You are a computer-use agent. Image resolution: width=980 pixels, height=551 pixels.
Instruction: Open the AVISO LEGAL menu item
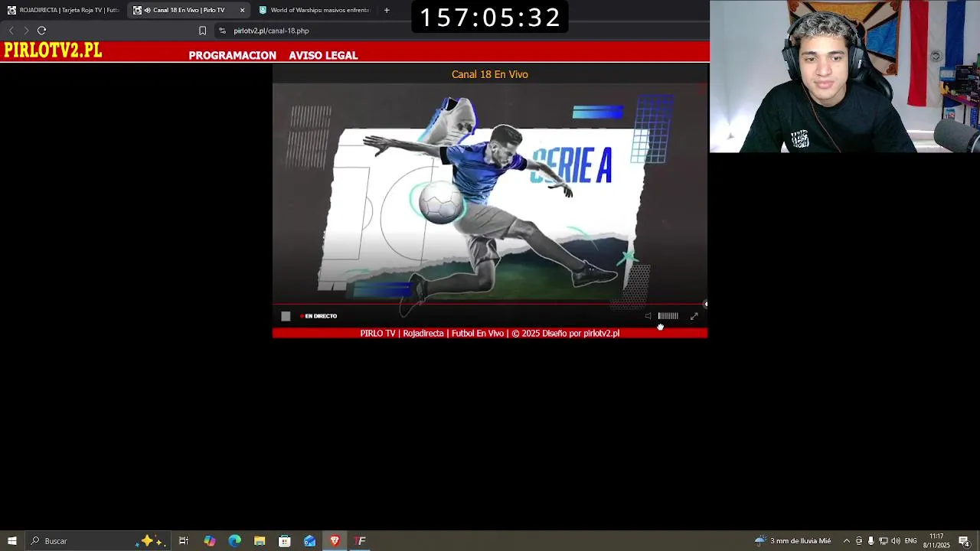tap(323, 55)
